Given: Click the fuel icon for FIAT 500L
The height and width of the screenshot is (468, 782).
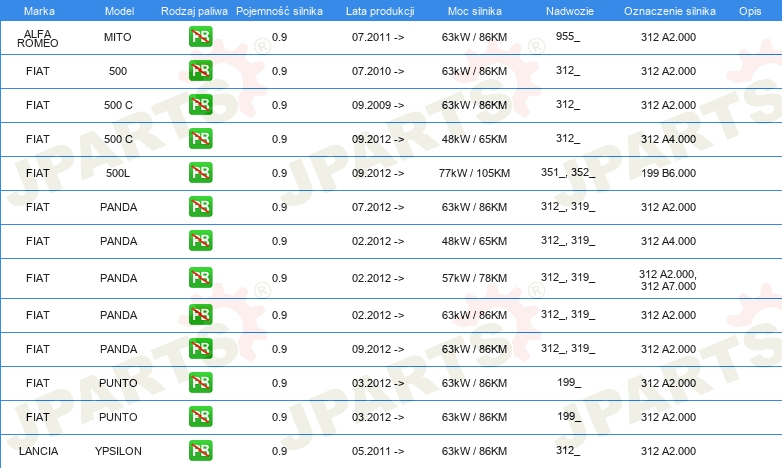Looking at the screenshot, I should [200, 173].
